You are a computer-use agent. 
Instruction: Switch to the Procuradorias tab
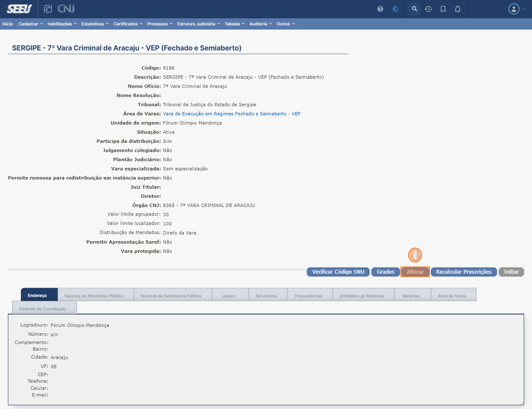click(x=310, y=295)
